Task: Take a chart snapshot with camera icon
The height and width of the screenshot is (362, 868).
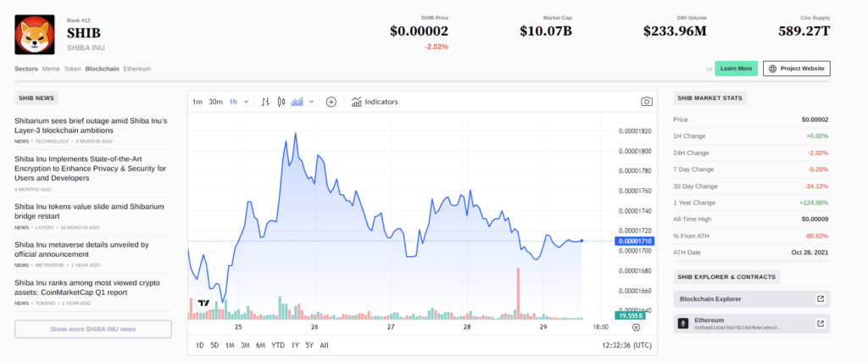Action: tap(646, 102)
